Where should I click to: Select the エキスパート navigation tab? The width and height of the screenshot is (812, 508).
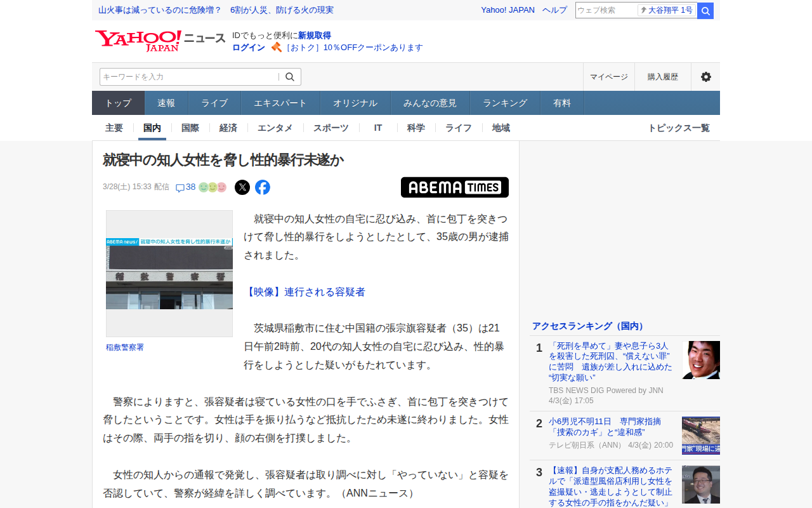tap(280, 103)
